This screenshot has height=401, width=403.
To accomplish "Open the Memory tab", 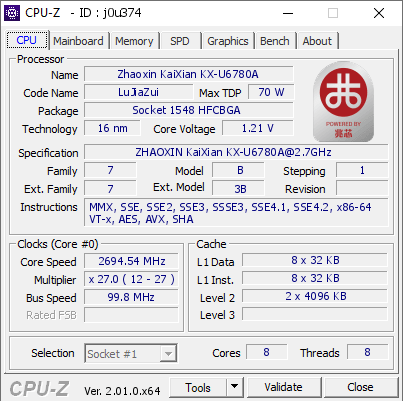I will coord(134,41).
